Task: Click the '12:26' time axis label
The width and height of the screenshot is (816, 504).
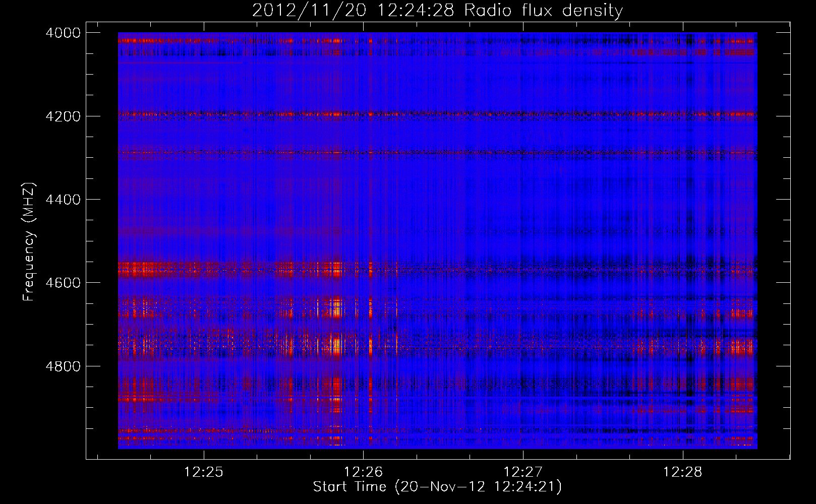Action: click(363, 472)
